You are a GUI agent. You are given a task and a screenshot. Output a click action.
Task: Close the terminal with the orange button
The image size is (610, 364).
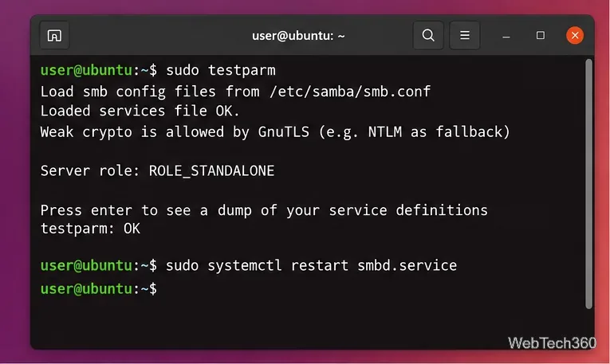tap(575, 35)
